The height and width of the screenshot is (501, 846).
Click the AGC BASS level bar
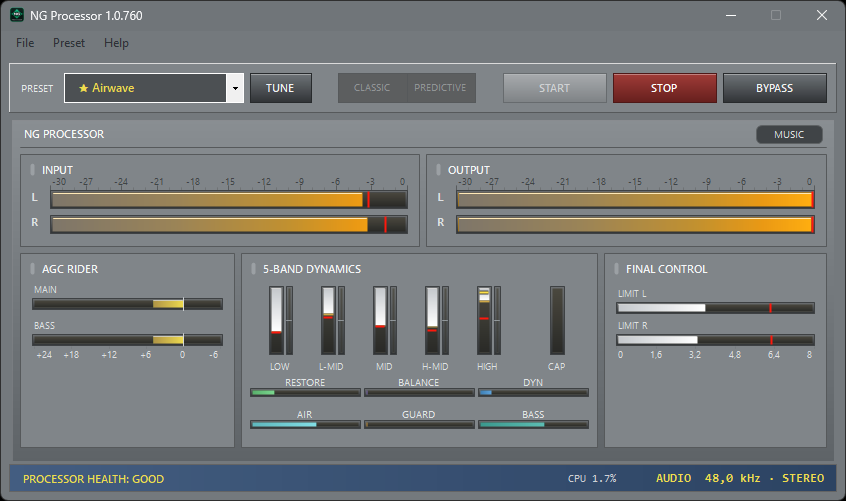(127, 340)
